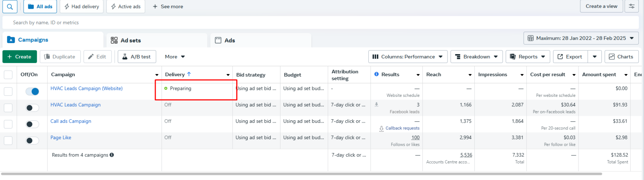Click the search magnifier icon
This screenshot has width=644, height=180.
10,7
